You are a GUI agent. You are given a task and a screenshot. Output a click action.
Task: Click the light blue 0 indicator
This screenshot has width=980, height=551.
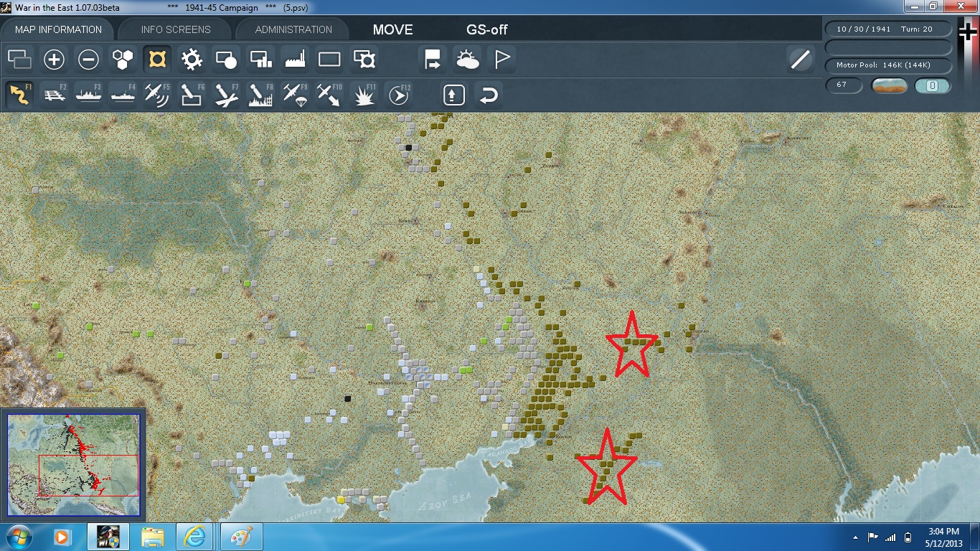[933, 86]
